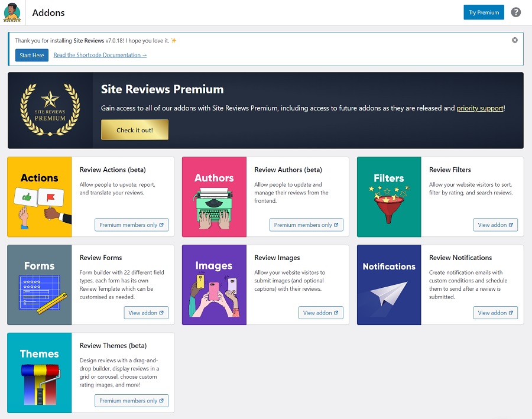Click Premium members only under Review Actions
The height and width of the screenshot is (419, 532).
[131, 225]
